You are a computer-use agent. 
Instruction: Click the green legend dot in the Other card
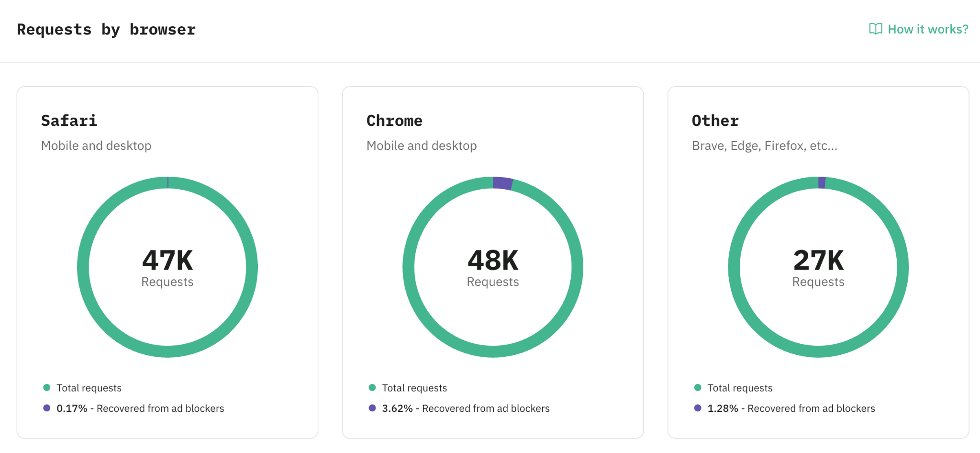pyautogui.click(x=698, y=387)
